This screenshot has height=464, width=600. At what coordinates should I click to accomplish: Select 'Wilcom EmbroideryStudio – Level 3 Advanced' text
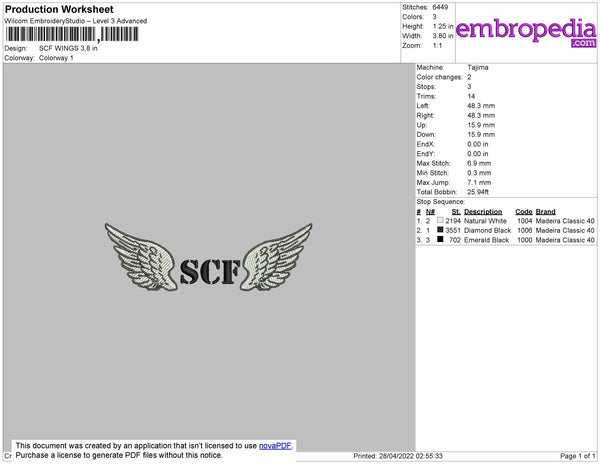pos(76,21)
